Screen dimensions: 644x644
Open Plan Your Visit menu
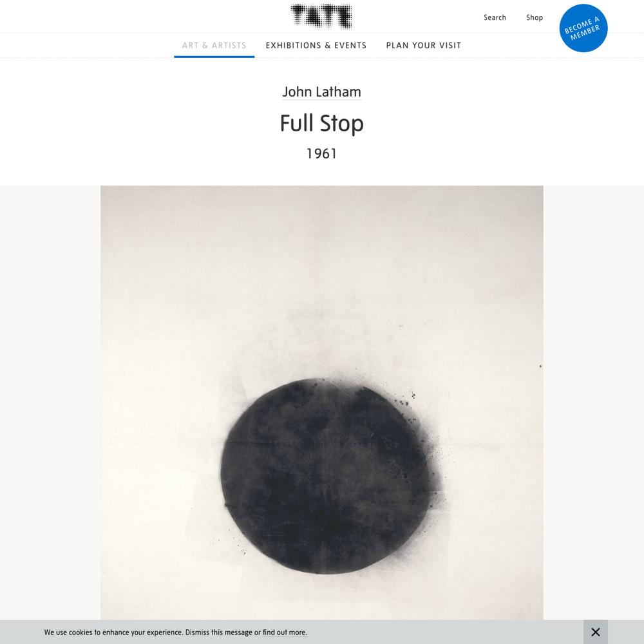pos(424,46)
